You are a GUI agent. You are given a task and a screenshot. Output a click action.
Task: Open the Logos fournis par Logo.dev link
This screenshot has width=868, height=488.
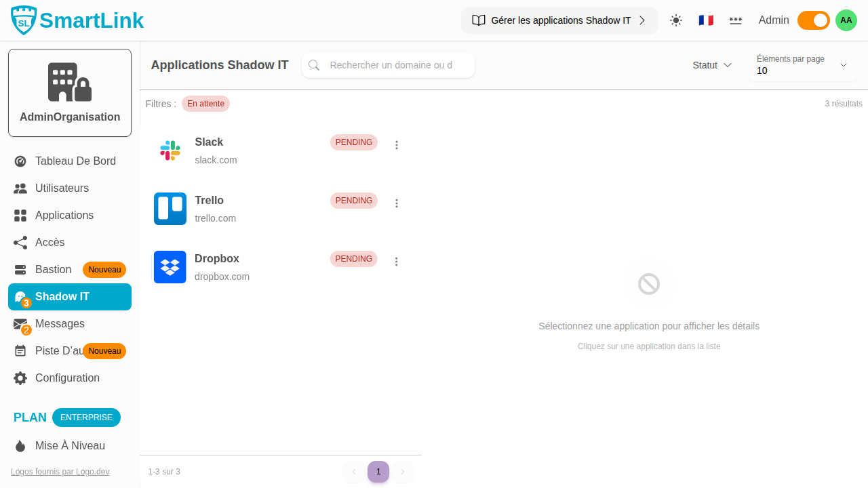point(60,471)
